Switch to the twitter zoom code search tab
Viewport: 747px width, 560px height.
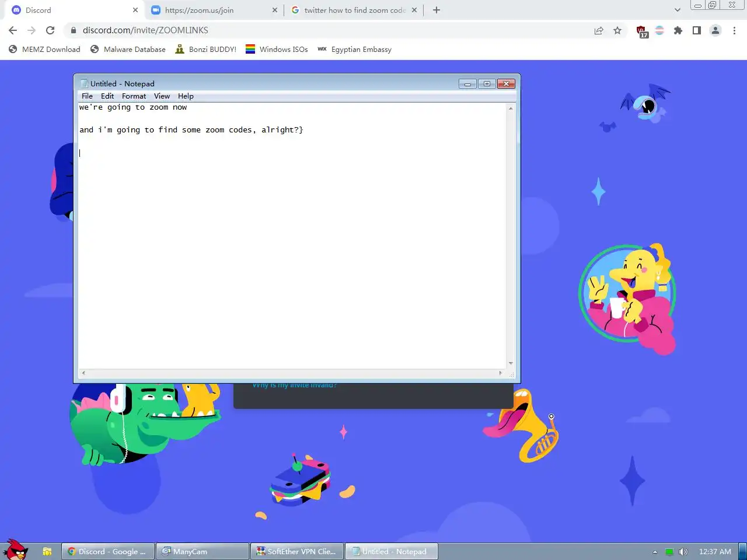(x=354, y=10)
